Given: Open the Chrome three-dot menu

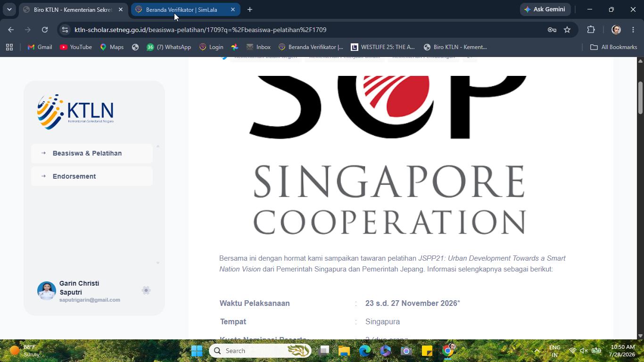Looking at the screenshot, I should coord(633,30).
